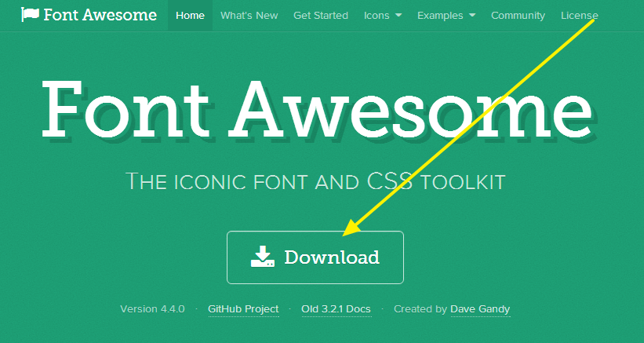Click the Download button
644x343 pixels.
(315, 257)
